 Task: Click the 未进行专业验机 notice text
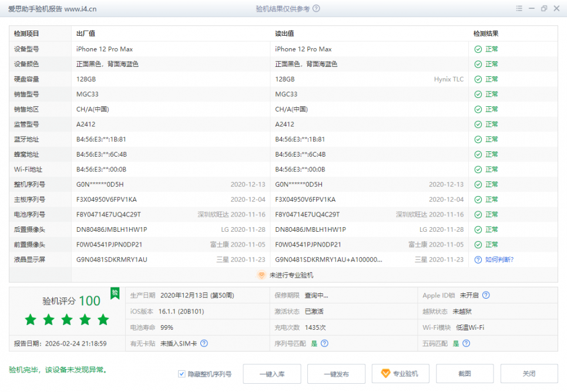coord(291,275)
